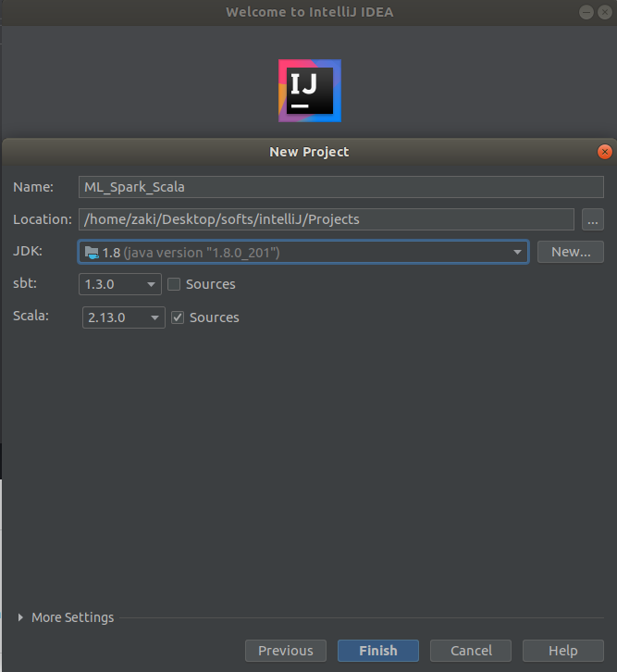The width and height of the screenshot is (617, 672).
Task: Open the JDK 1.8 dropdown
Action: coord(303,252)
